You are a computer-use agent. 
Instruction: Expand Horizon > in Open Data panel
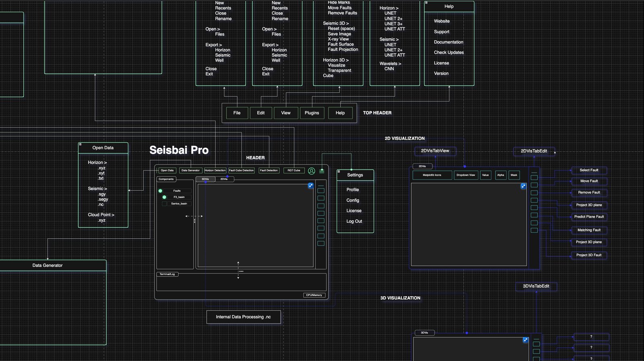coord(97,162)
